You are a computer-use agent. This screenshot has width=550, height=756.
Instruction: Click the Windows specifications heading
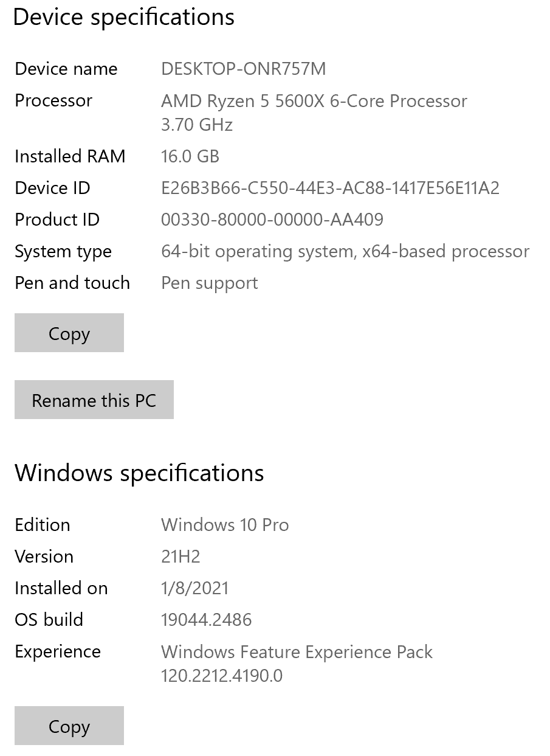pyautogui.click(x=139, y=473)
